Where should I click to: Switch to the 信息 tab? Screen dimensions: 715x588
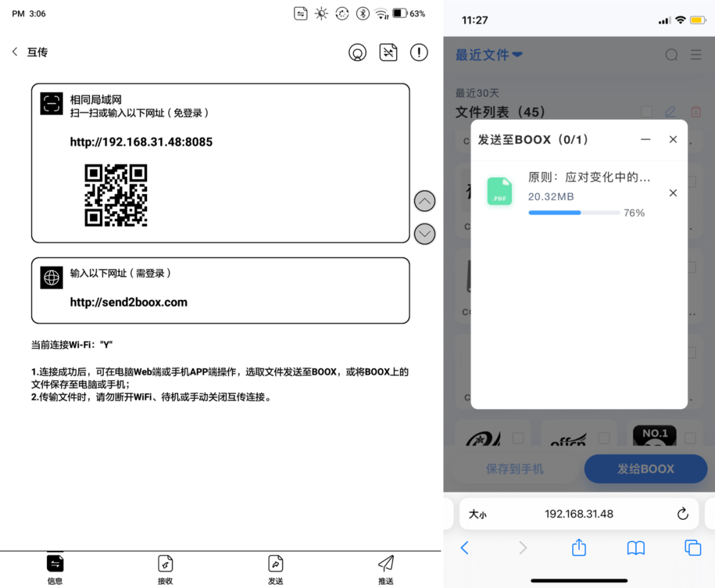55,569
